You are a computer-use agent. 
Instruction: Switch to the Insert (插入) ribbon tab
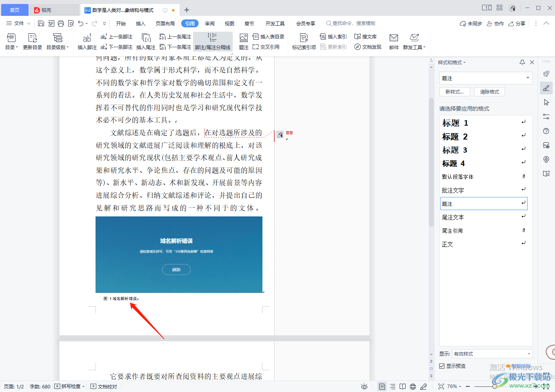(x=141, y=23)
